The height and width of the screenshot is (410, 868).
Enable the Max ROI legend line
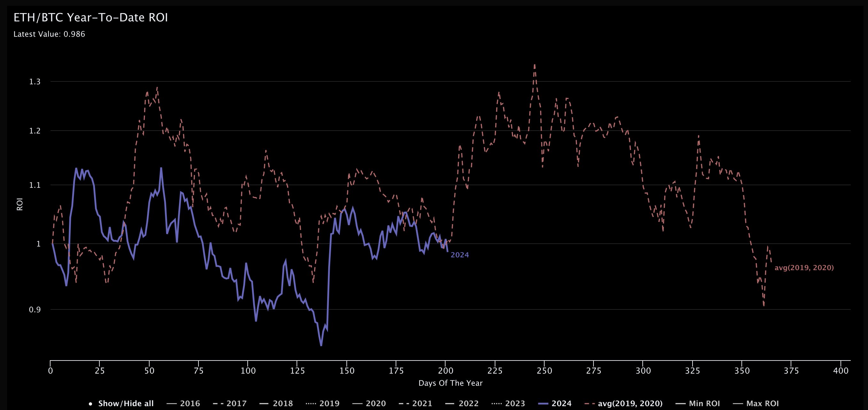[762, 403]
